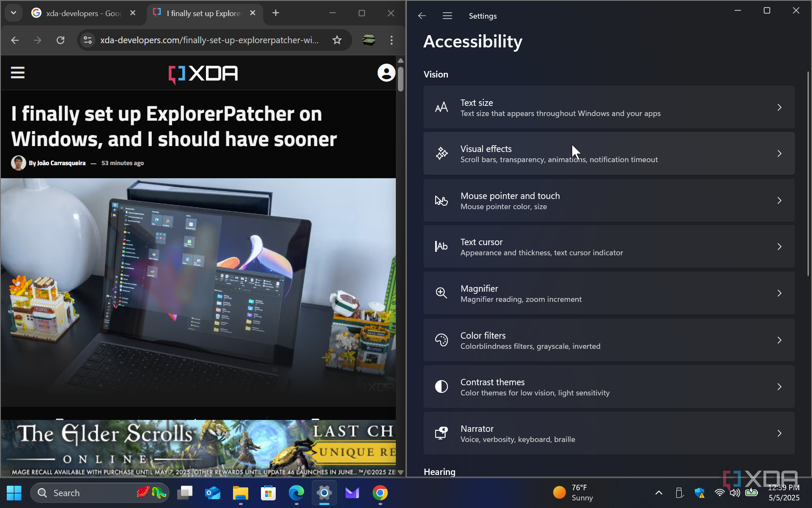The image size is (812, 508).
Task: Close the ExplorerPatcher article tab
Action: coord(252,13)
